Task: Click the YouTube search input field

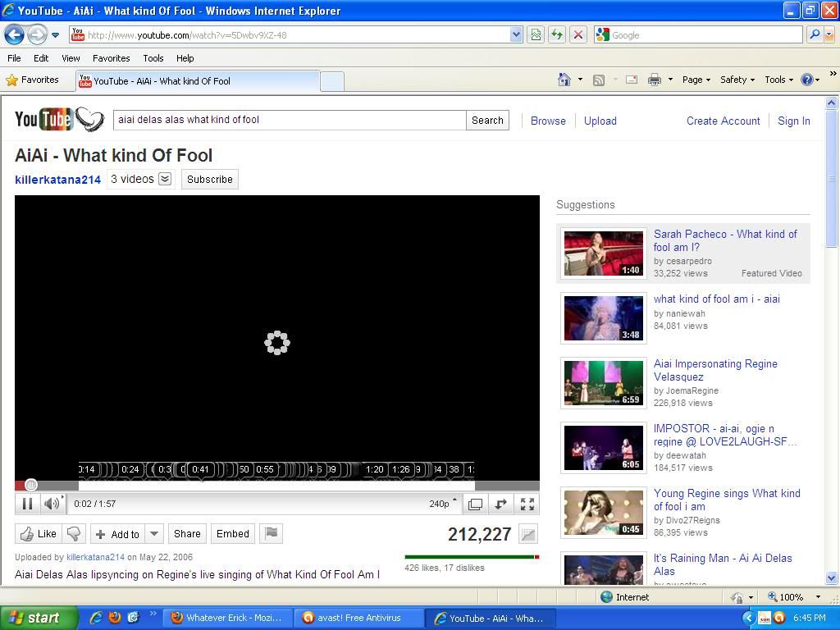Action: point(290,120)
